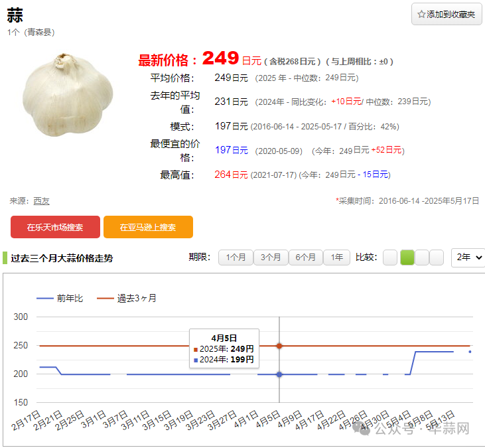Click the +10日元 year-over-year change
The height and width of the screenshot is (448, 485).
346,102
